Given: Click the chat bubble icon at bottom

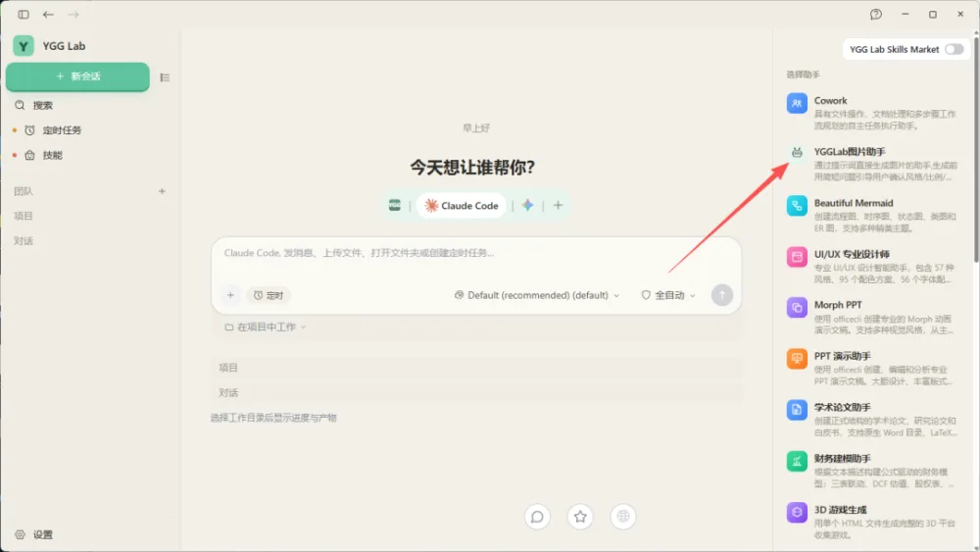Looking at the screenshot, I should [x=537, y=517].
